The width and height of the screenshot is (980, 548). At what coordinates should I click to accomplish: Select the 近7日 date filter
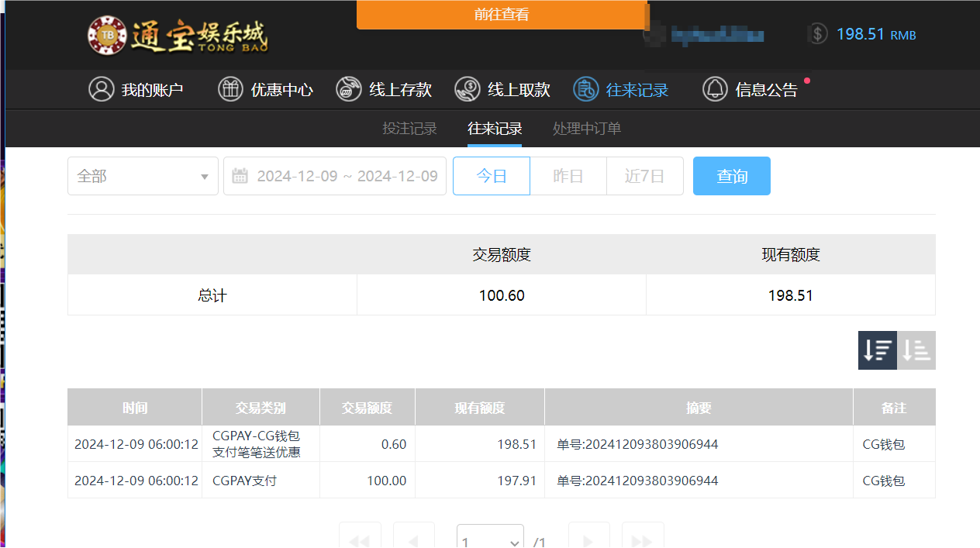(x=644, y=176)
